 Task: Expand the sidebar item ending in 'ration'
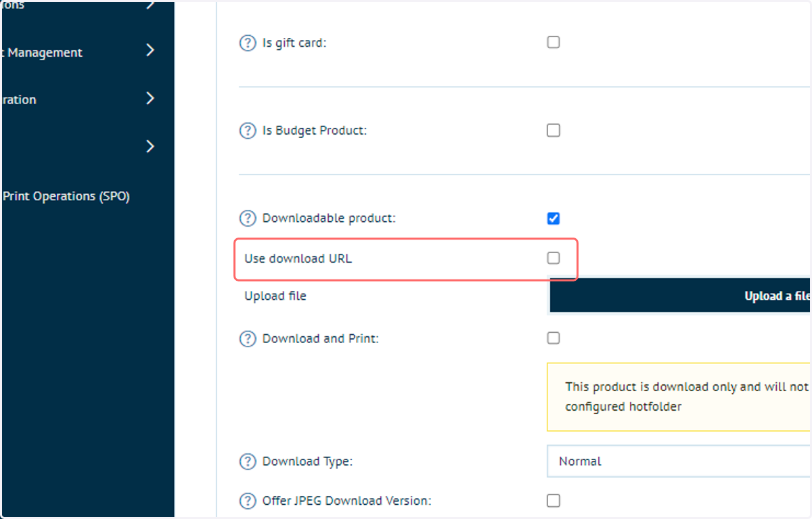pyautogui.click(x=150, y=99)
